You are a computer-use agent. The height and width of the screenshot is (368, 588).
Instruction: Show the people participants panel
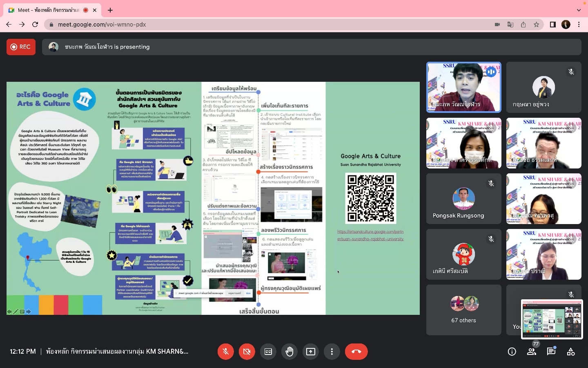tap(531, 352)
